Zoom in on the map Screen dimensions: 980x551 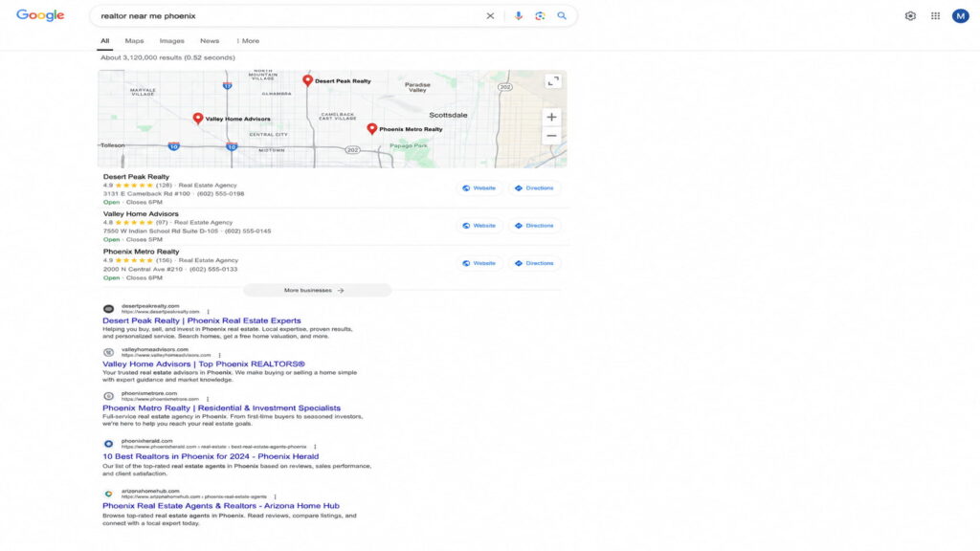[x=551, y=117]
